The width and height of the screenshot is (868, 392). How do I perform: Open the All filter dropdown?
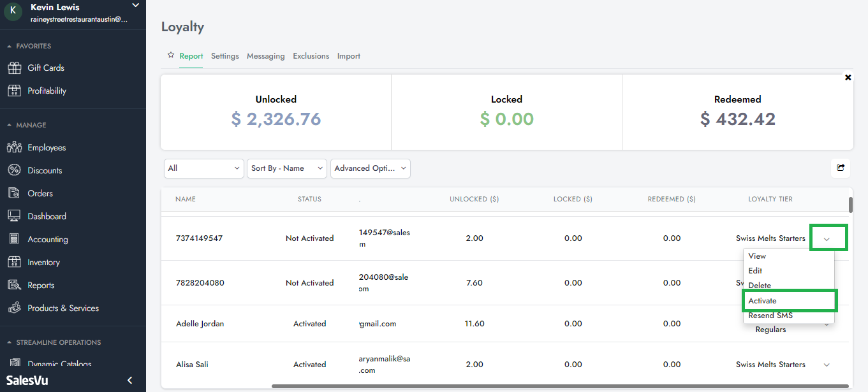tap(203, 168)
